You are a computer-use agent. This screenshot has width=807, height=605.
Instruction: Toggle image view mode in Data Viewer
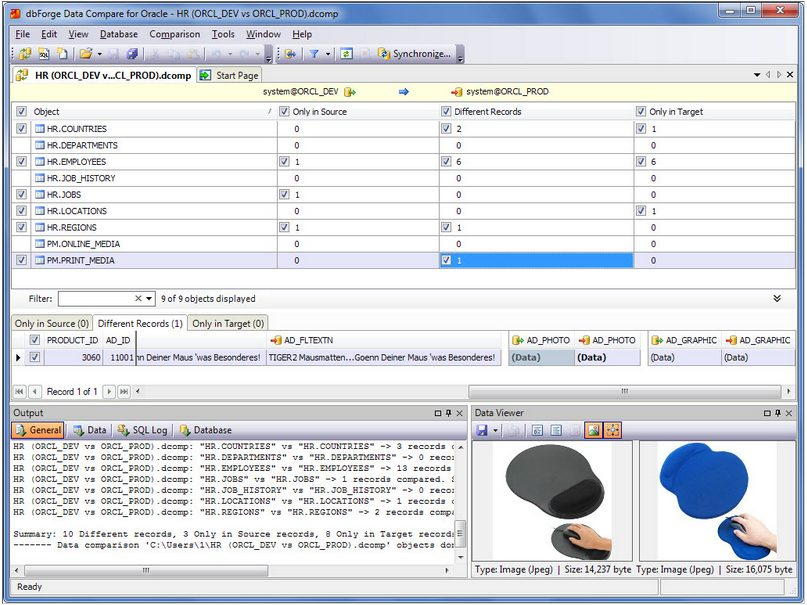click(592, 430)
